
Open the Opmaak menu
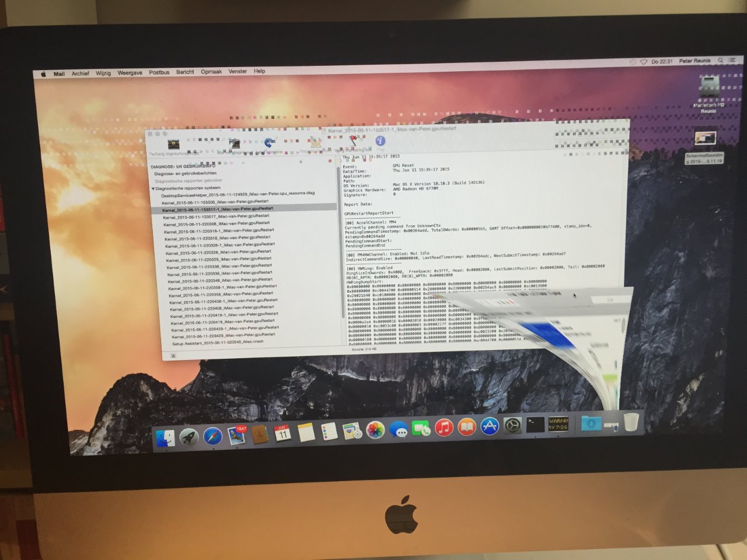tap(211, 72)
